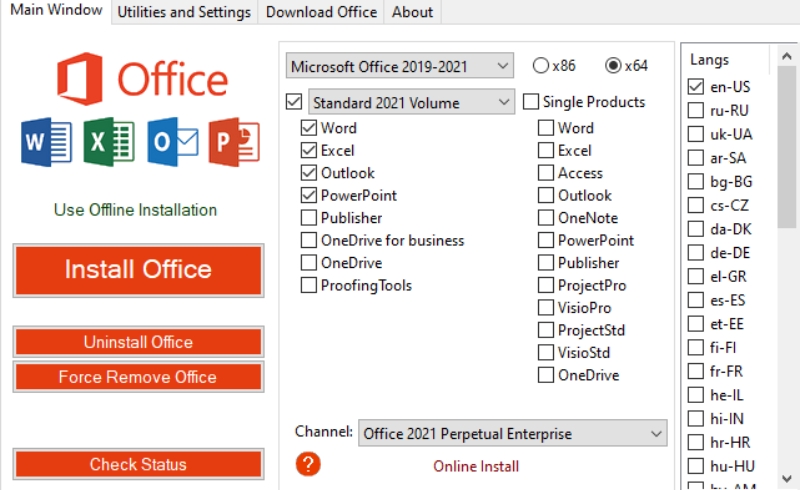Check OneDrive for business checkbox
The height and width of the screenshot is (490, 800).
click(309, 240)
